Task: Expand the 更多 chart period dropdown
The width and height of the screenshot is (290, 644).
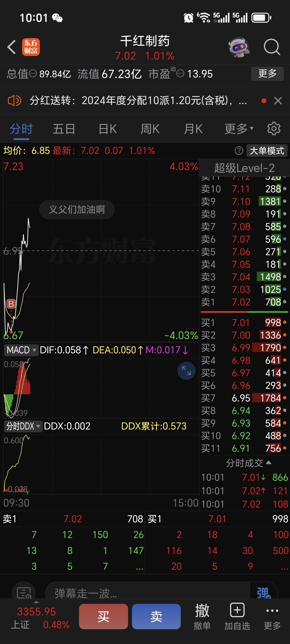Action: pyautogui.click(x=239, y=129)
